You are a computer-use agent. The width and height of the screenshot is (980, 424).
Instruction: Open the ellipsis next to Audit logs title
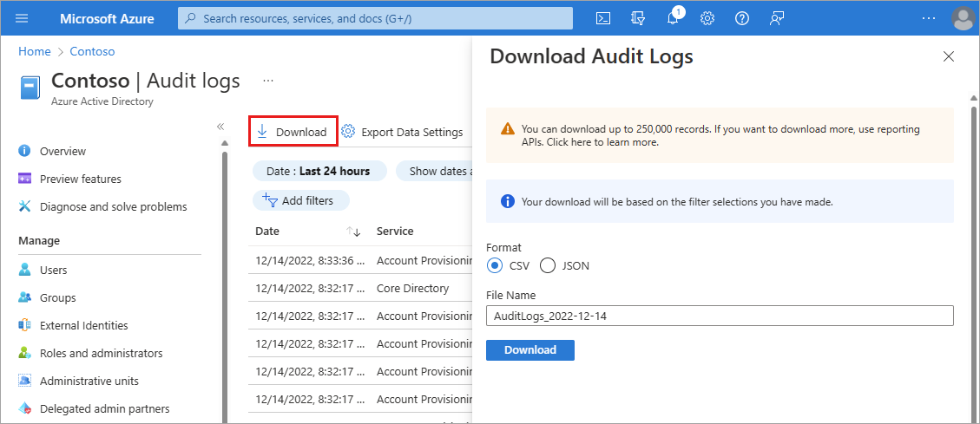coord(268,81)
